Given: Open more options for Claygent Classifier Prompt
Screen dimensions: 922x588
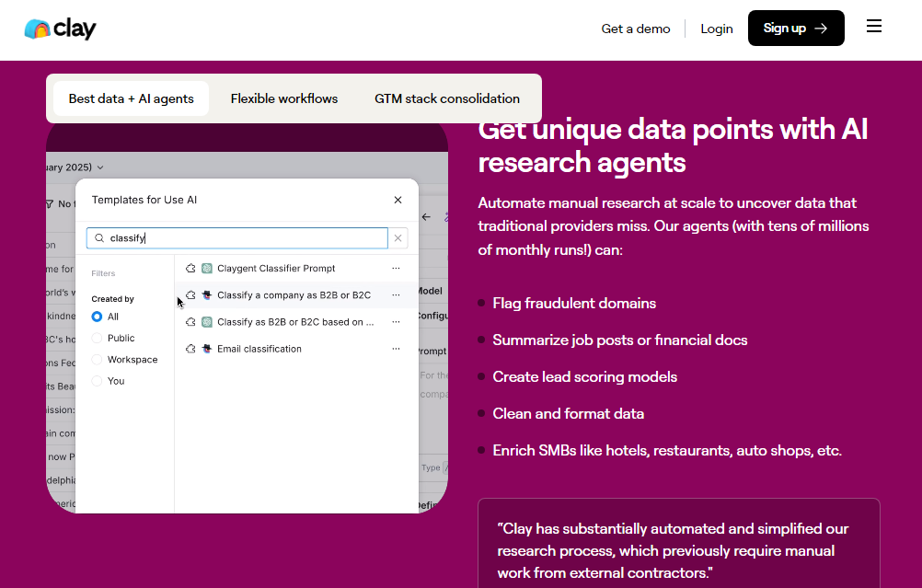Looking at the screenshot, I should pos(396,269).
